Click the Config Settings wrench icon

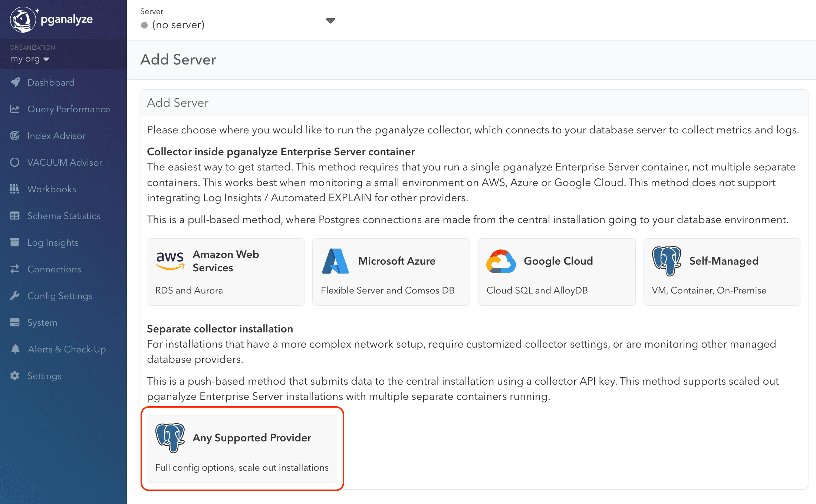(x=15, y=296)
